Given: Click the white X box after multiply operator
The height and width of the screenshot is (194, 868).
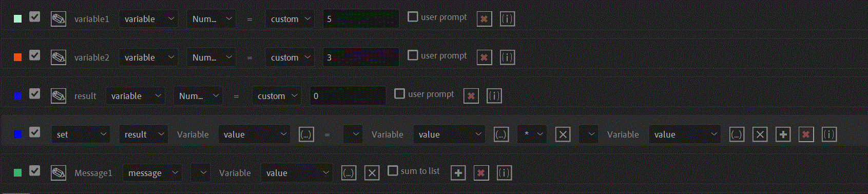Looking at the screenshot, I should pyautogui.click(x=563, y=134).
